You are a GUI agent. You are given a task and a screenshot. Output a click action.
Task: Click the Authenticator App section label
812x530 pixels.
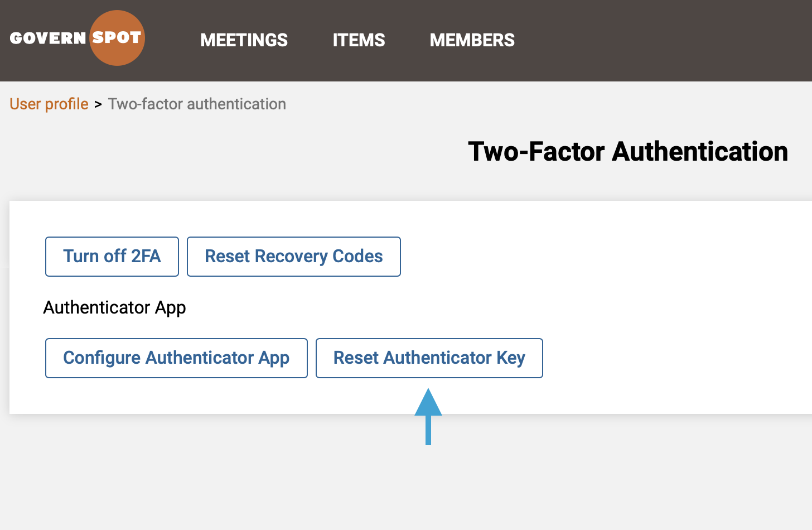[x=114, y=307]
